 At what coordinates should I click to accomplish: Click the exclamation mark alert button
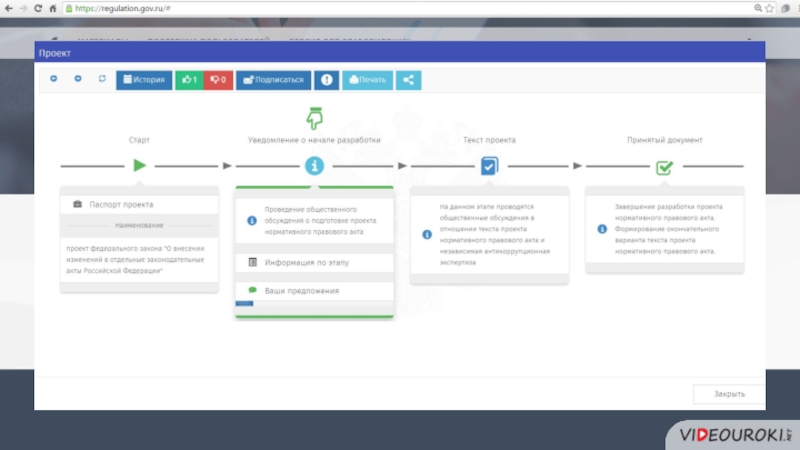(x=326, y=80)
